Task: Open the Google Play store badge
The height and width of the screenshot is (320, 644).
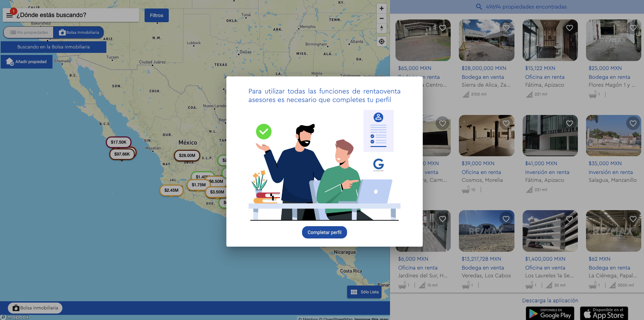Action: [550, 313]
